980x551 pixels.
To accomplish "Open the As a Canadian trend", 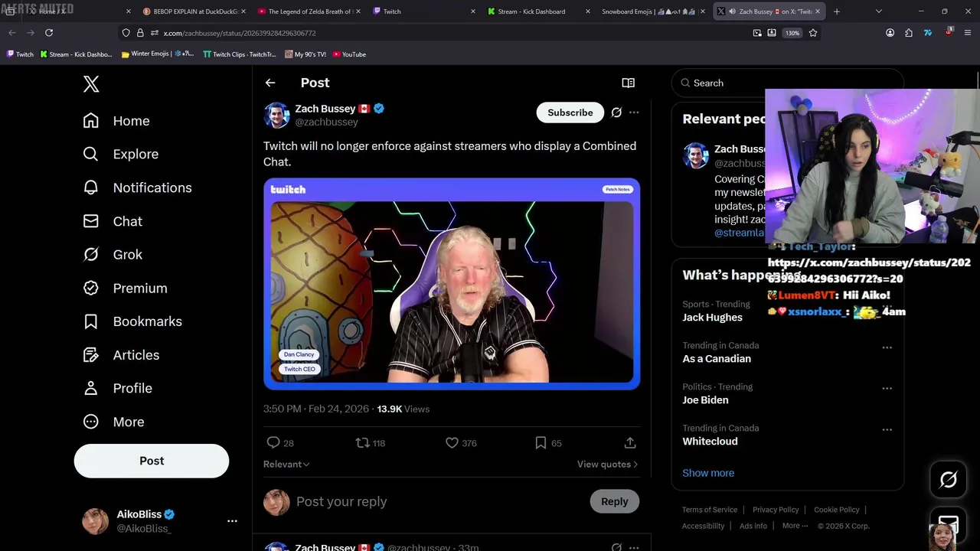I will pos(717,359).
